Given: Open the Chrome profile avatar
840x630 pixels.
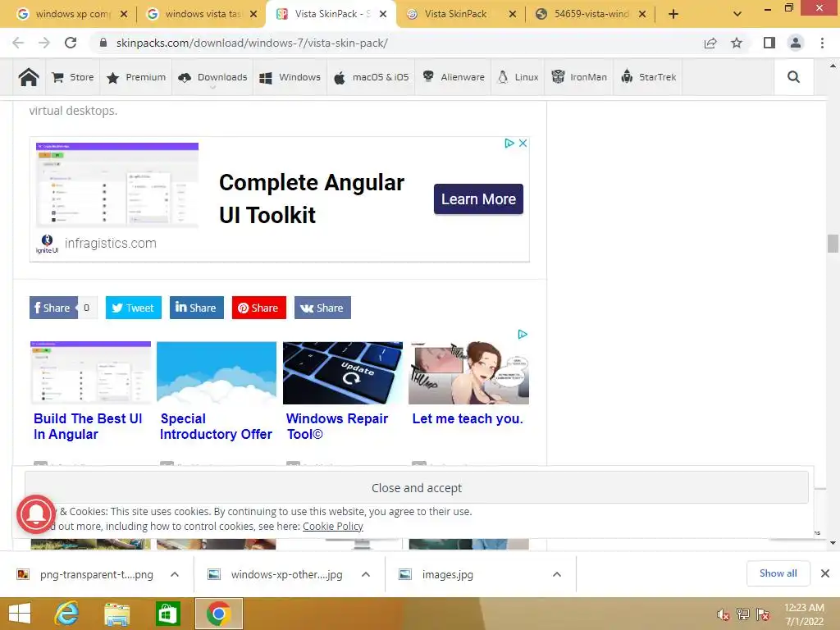Looking at the screenshot, I should coord(796,43).
